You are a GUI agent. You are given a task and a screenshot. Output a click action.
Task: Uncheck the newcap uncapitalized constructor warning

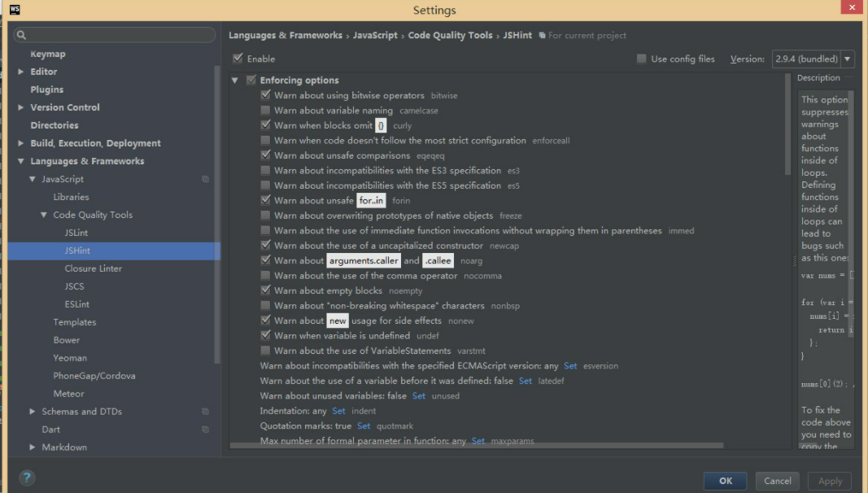click(x=266, y=245)
